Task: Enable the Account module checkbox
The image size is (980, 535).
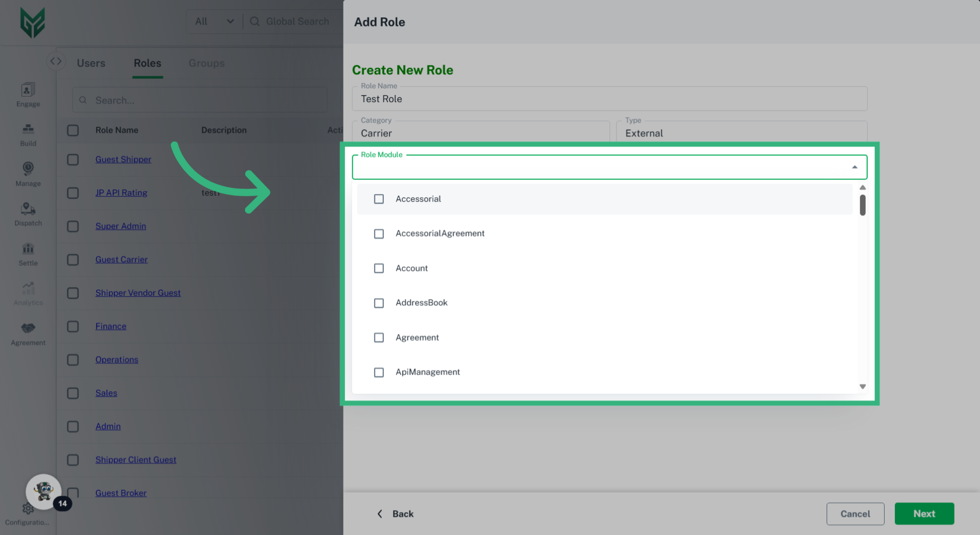Action: click(x=379, y=268)
